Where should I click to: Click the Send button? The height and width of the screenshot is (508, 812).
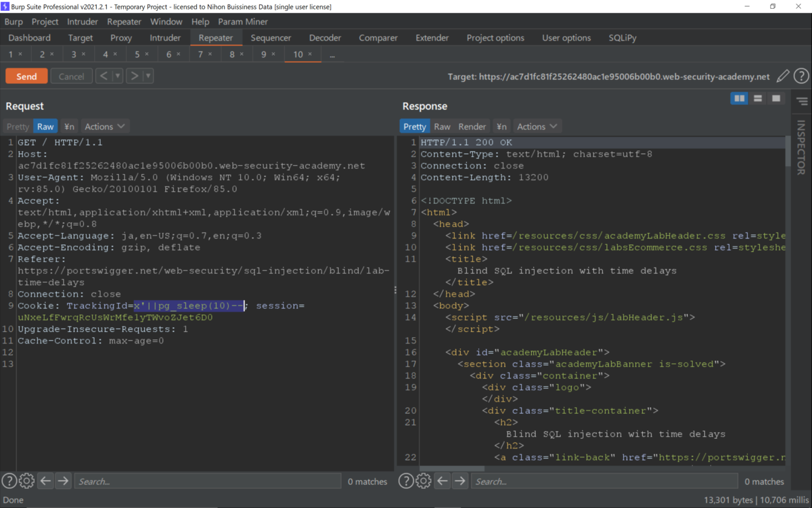point(26,76)
